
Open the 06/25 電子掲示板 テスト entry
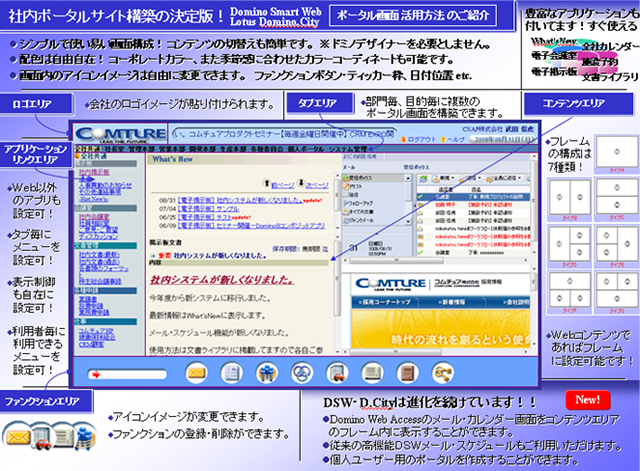(x=204, y=217)
